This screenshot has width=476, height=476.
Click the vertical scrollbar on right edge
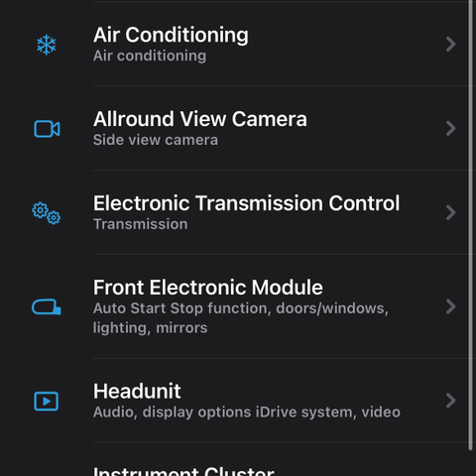470,225
